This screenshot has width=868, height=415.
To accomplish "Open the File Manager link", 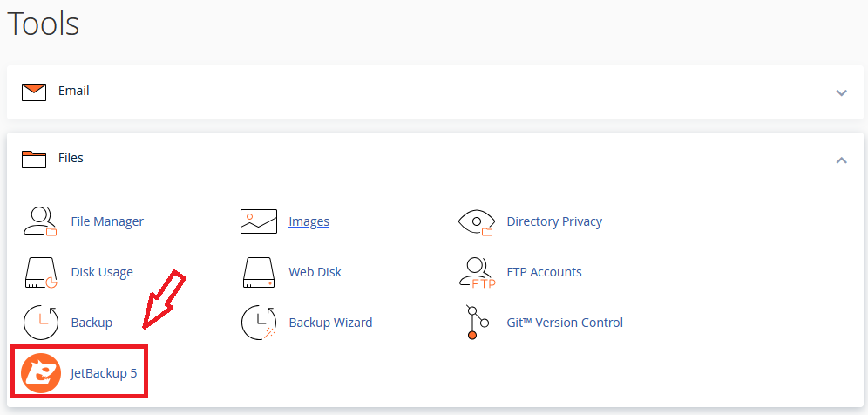I will 107,221.
